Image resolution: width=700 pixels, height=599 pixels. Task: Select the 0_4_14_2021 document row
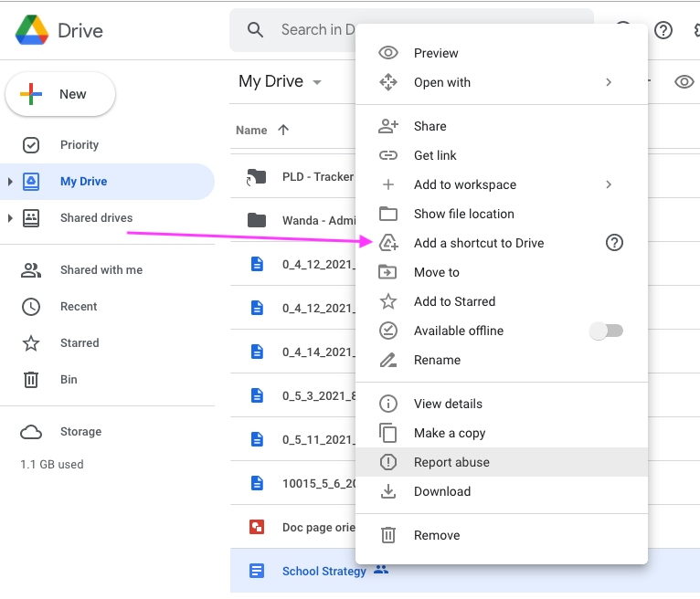pyautogui.click(x=292, y=352)
